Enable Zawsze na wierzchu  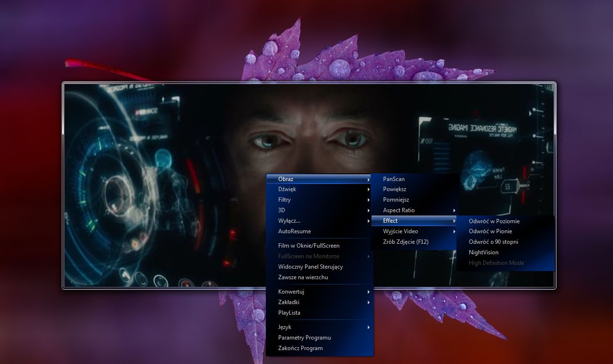click(x=319, y=277)
